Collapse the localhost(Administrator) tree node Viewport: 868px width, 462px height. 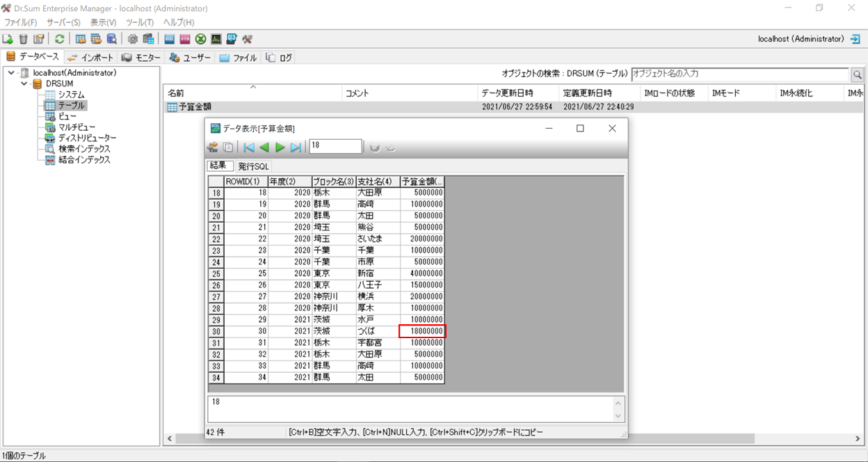tap(12, 72)
